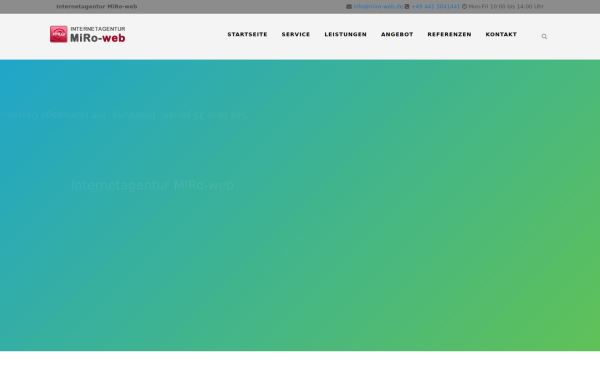This screenshot has width=600, height=375.
Task: Click the "Mon-Fri 10:00 bis 14:00 Uhr" text
Action: click(x=506, y=7)
